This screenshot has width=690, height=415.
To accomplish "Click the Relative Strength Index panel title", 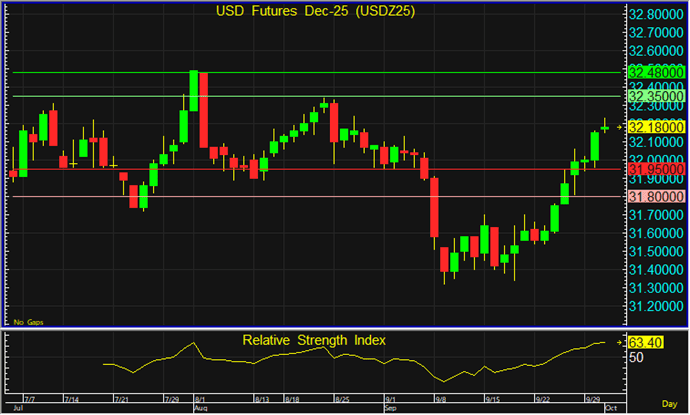I will [314, 340].
